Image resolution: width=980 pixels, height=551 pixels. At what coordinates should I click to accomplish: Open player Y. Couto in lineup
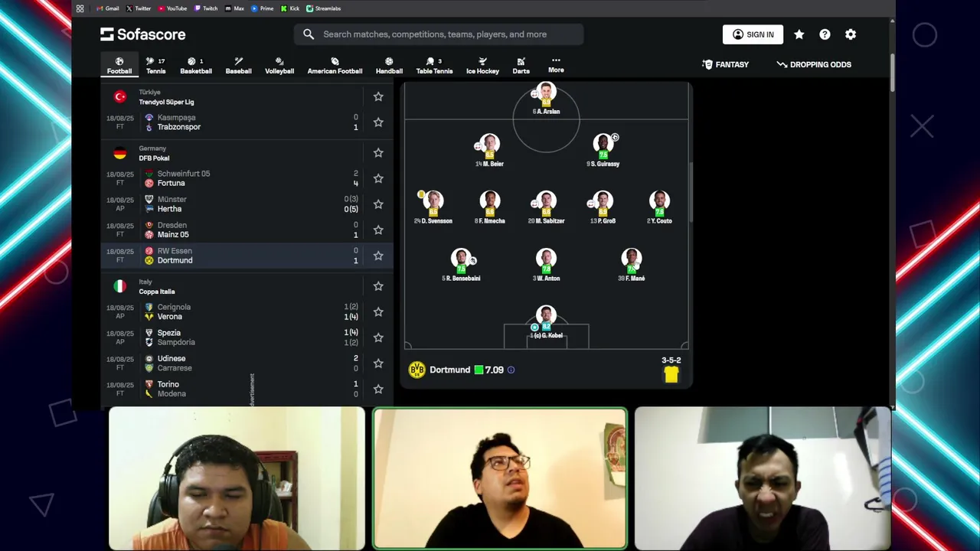click(x=659, y=208)
